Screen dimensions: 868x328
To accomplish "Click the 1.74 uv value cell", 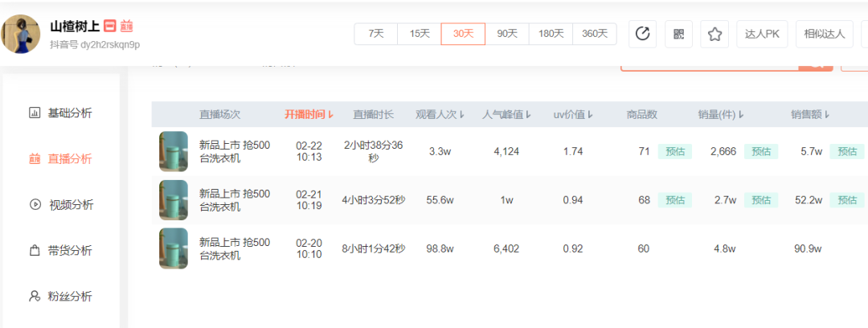I will pos(573,151).
